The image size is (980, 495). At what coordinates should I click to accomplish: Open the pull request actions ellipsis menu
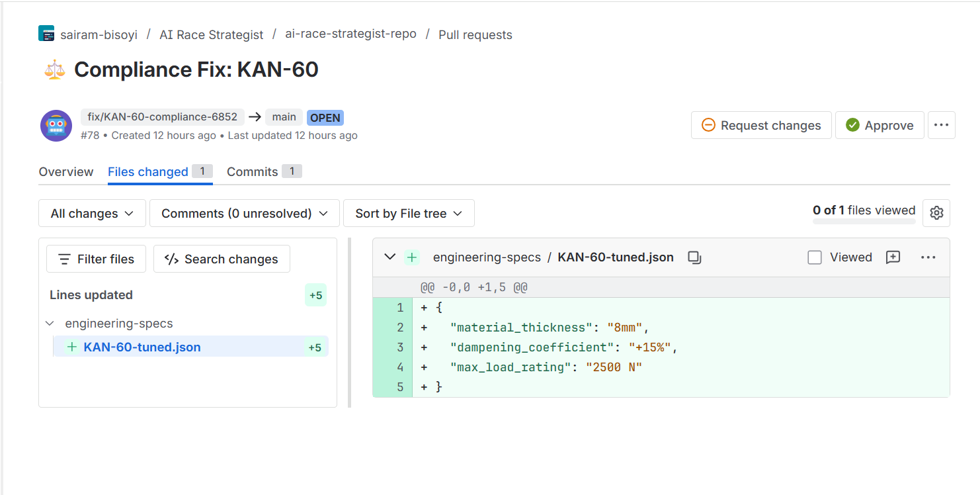tap(942, 124)
